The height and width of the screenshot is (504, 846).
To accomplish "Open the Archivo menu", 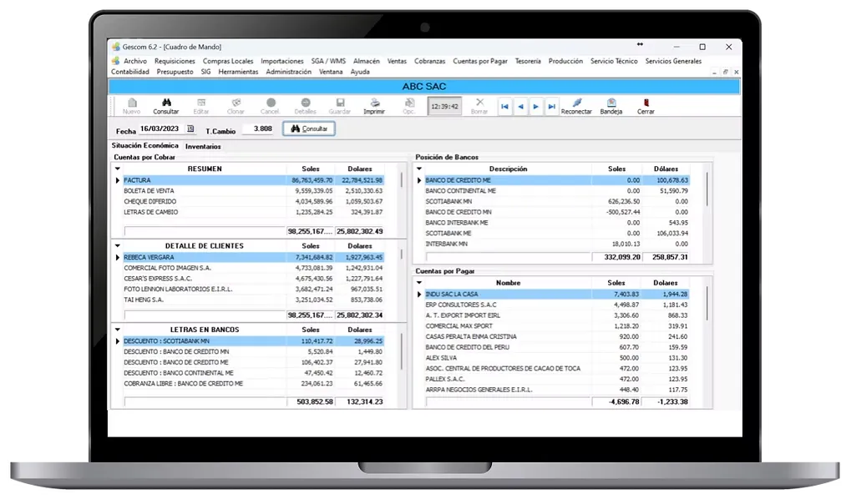I will click(135, 62).
